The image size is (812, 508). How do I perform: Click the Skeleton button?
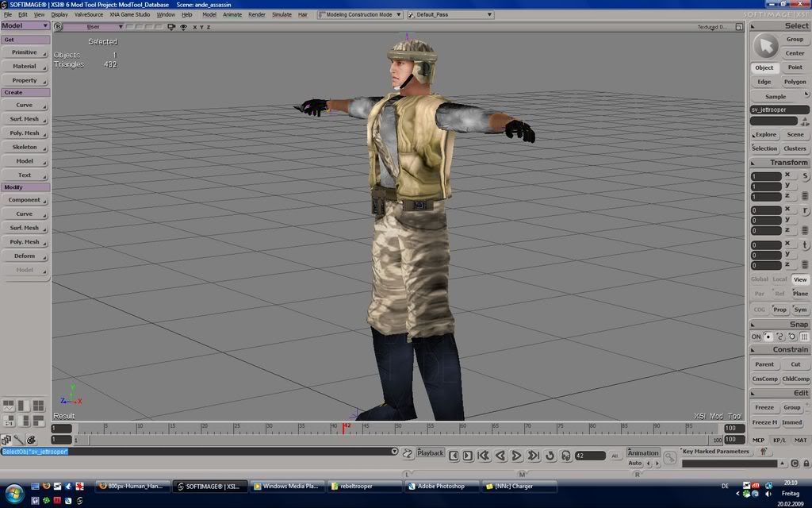tap(25, 147)
